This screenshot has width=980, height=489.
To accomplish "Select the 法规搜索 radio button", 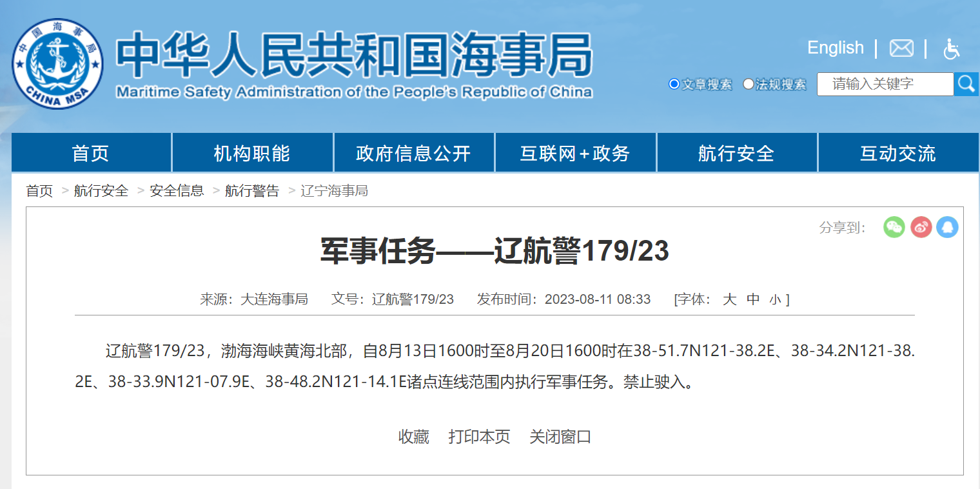I will pos(749,84).
